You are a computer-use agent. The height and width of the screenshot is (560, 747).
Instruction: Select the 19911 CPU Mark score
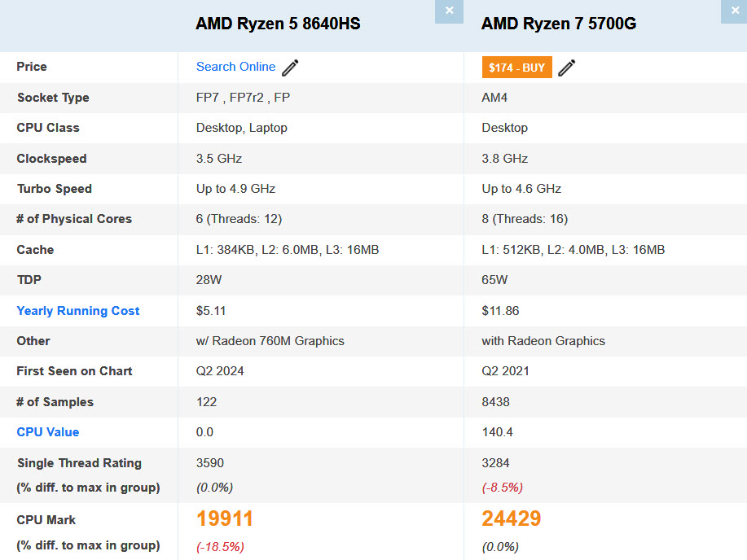225,518
